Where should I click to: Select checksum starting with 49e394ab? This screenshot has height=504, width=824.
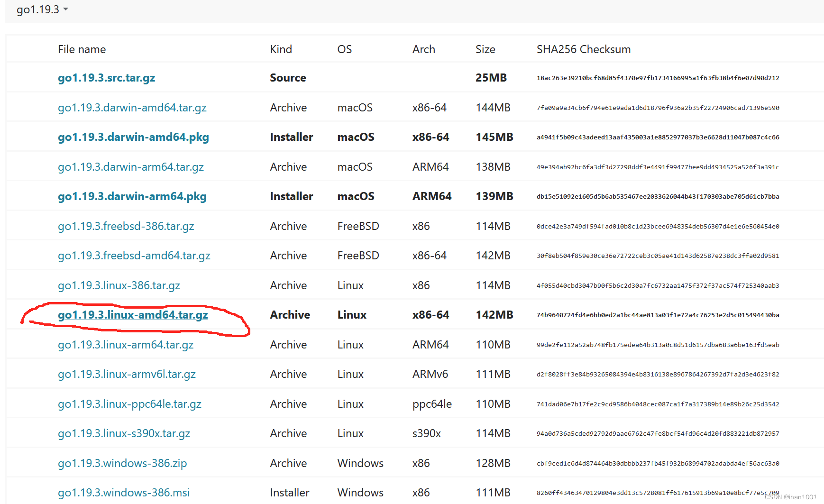[x=658, y=167]
